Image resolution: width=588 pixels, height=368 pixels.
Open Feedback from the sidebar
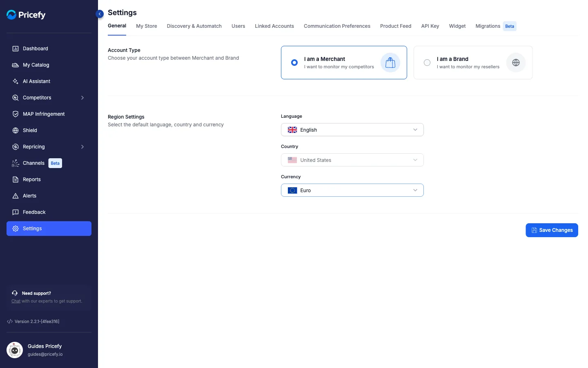(49, 212)
